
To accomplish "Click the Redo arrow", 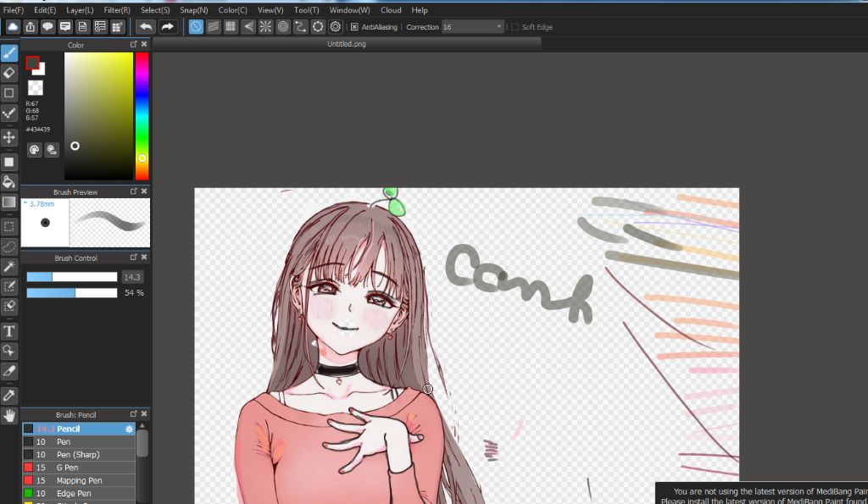I will click(x=167, y=26).
